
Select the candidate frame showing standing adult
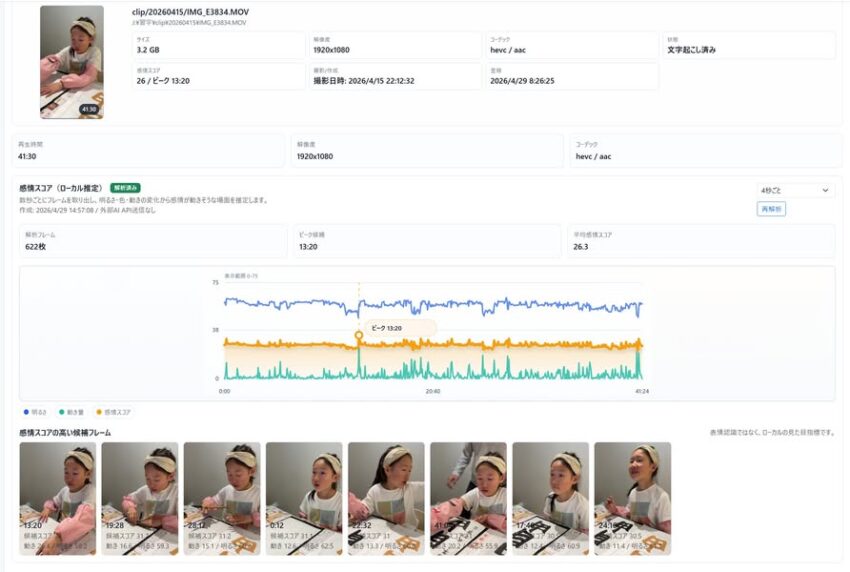(468, 498)
